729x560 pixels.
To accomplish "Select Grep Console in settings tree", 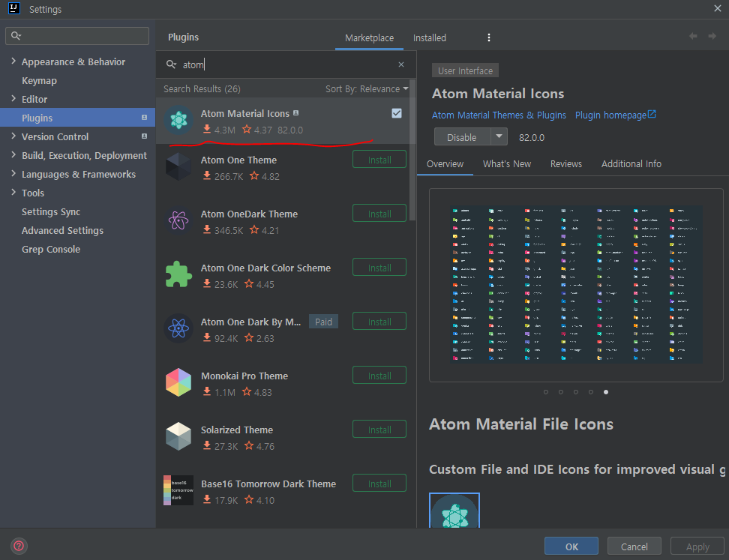I will (x=51, y=249).
